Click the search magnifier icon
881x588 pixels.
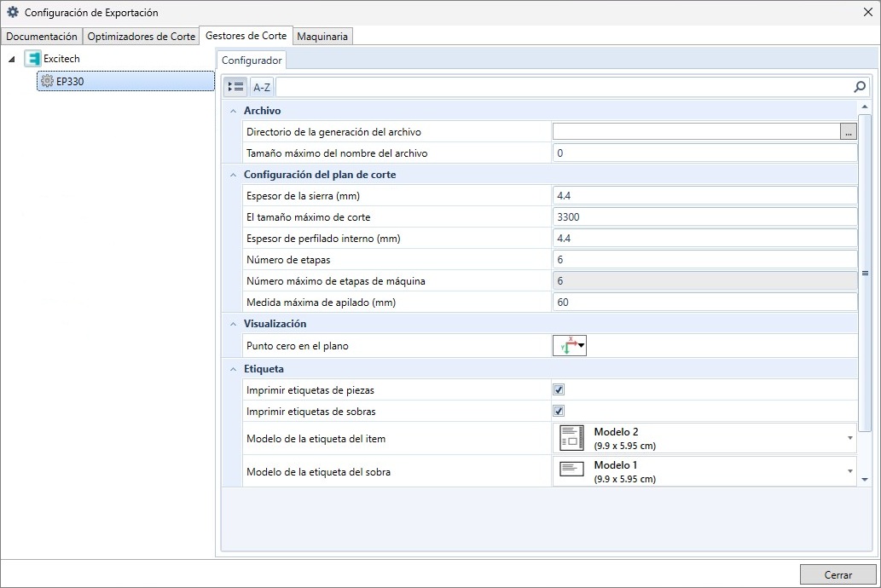tap(859, 86)
